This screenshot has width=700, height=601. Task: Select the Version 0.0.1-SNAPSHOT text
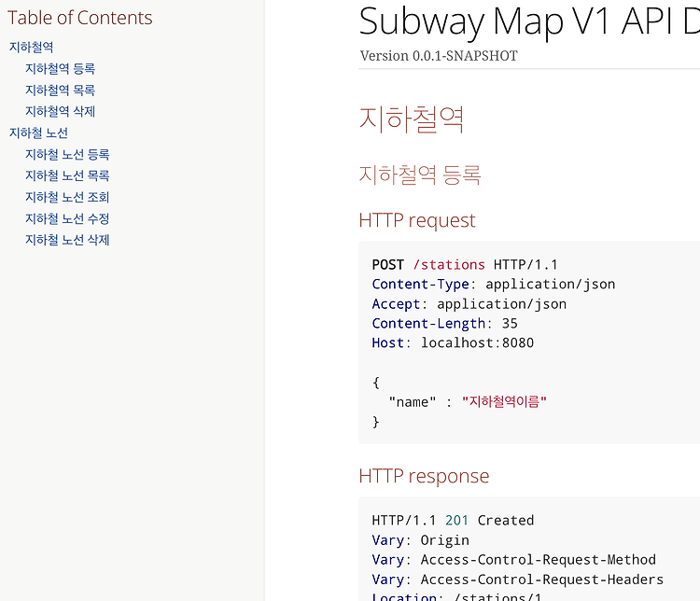point(439,56)
